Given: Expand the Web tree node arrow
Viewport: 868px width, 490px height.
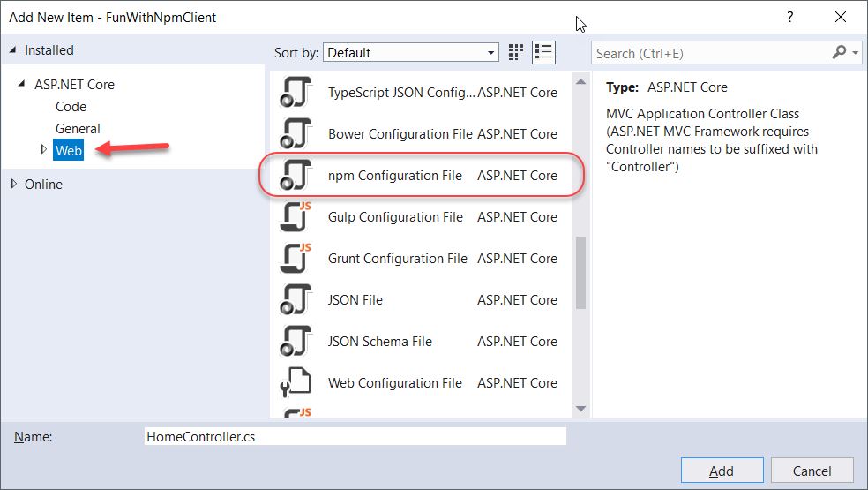Looking at the screenshot, I should (x=43, y=150).
